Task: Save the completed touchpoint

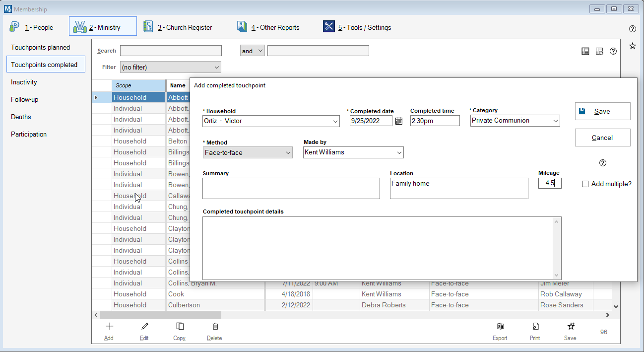Action: tap(602, 111)
